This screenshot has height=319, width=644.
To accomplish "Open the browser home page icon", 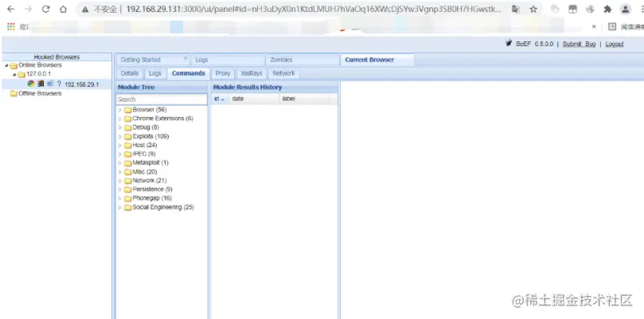I will [63, 9].
